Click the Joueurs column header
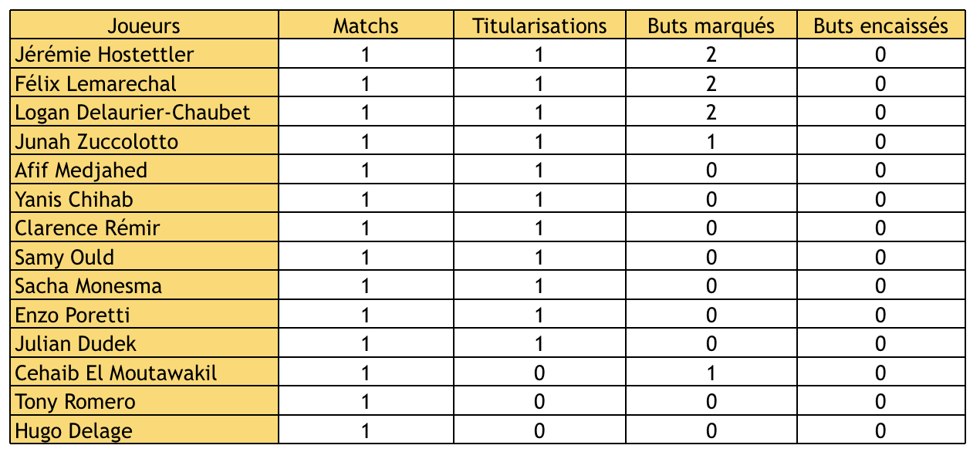Viewport: 980px width, 452px height. [x=144, y=25]
